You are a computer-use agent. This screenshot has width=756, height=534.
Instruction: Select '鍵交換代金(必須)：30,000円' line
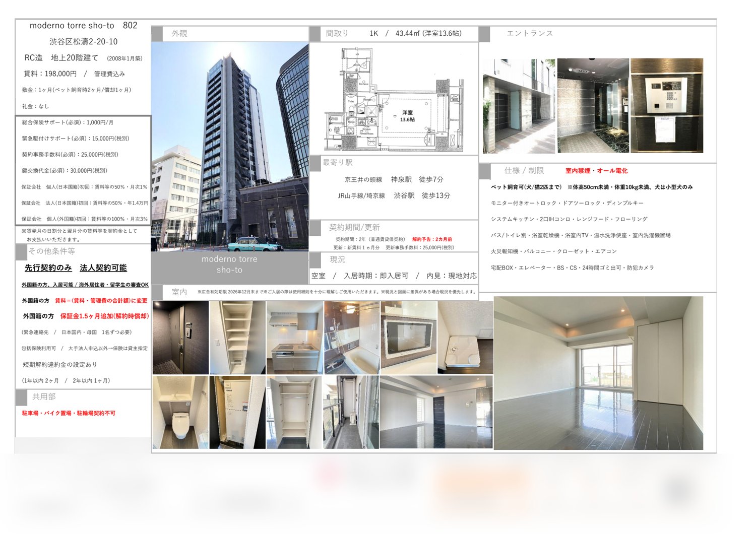point(65,171)
